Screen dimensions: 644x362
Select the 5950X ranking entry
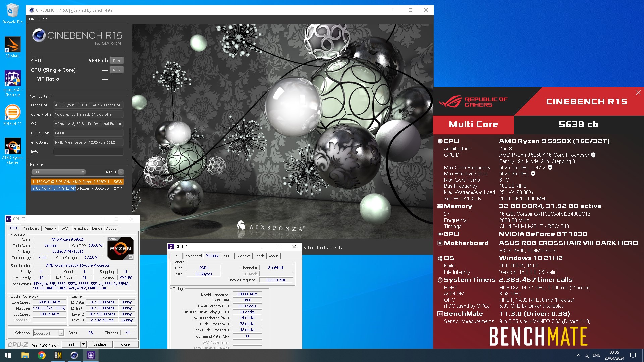tap(77, 182)
